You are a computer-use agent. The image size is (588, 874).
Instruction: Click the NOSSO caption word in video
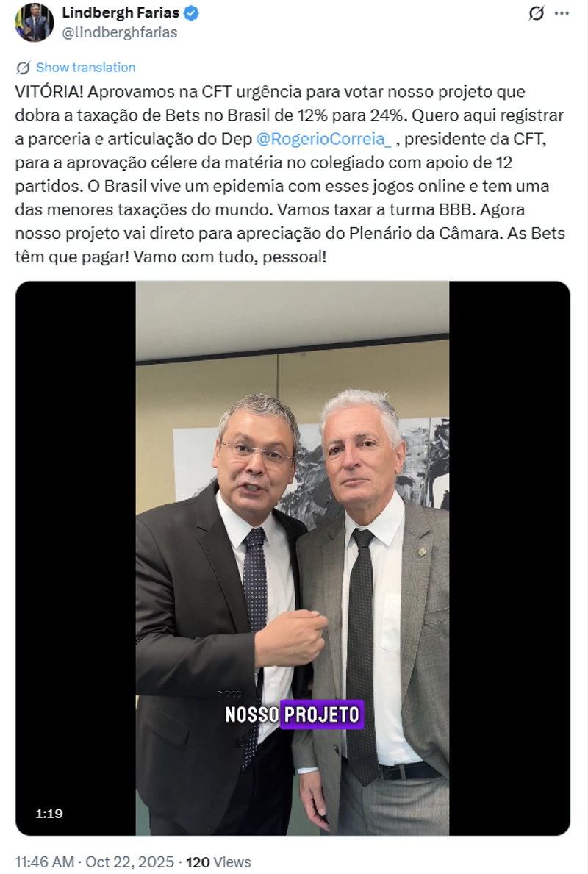click(x=251, y=714)
